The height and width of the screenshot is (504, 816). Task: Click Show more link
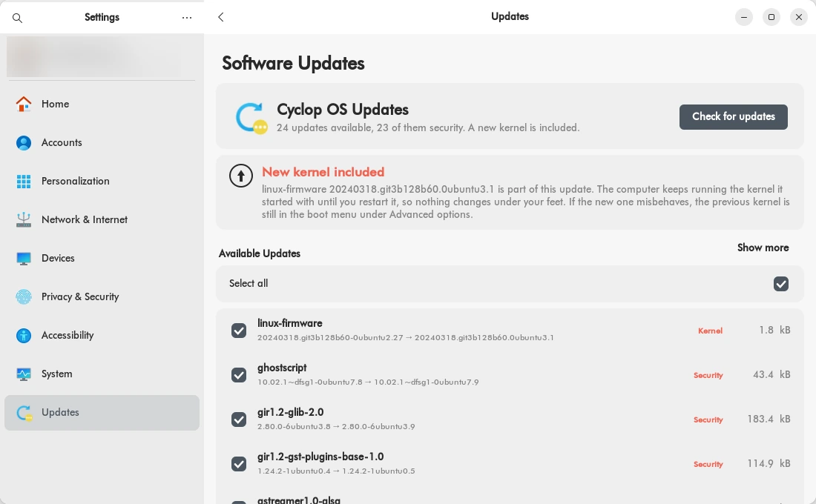pos(763,248)
